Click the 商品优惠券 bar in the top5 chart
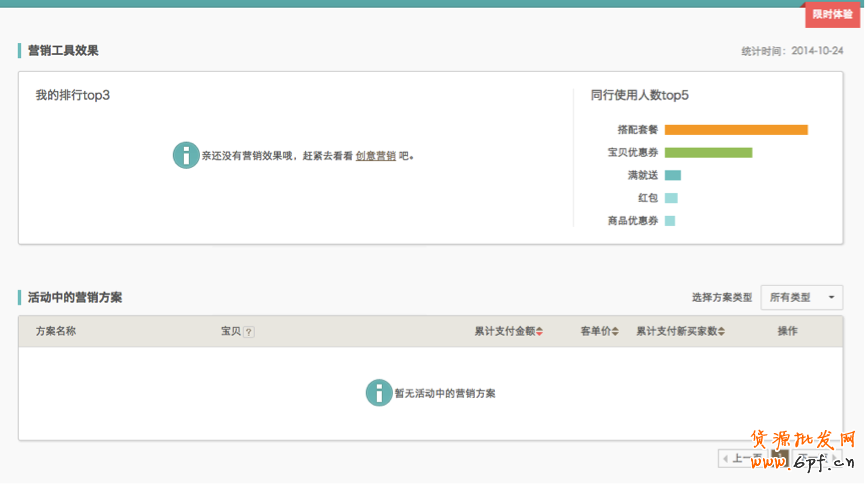This screenshot has height=484, width=865. coord(670,221)
